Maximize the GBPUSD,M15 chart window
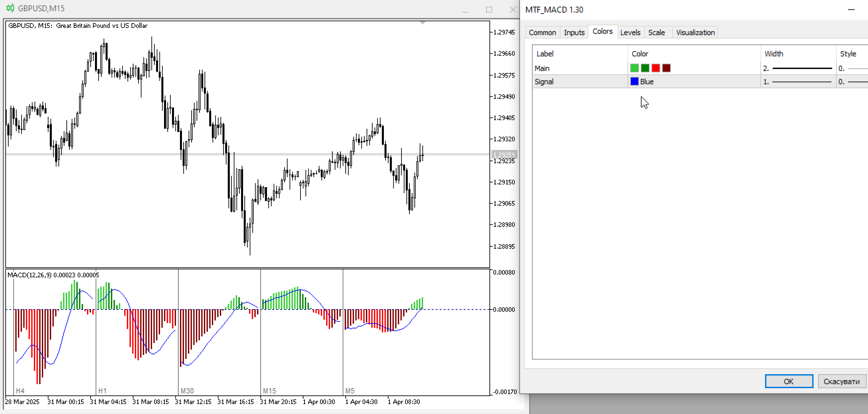This screenshot has width=868, height=414. [x=489, y=9]
